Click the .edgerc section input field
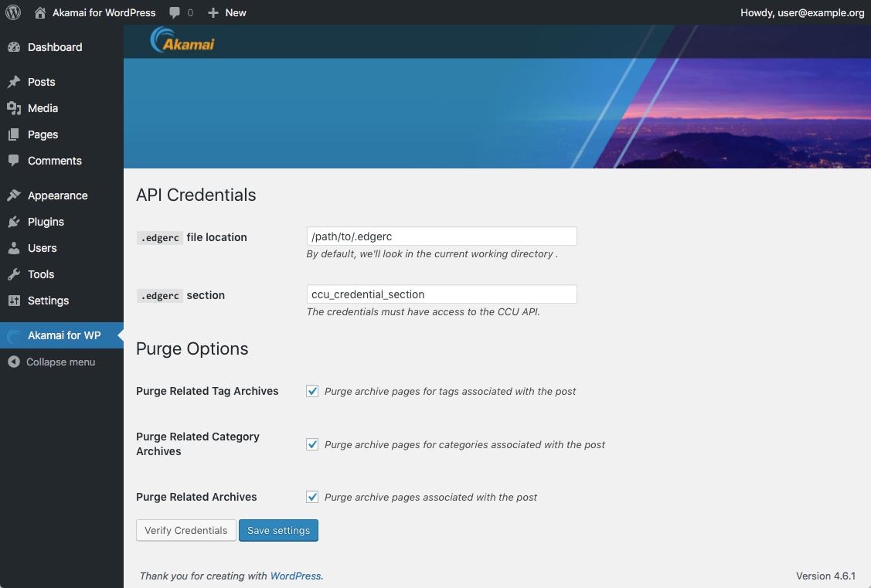The height and width of the screenshot is (588, 871). click(441, 294)
